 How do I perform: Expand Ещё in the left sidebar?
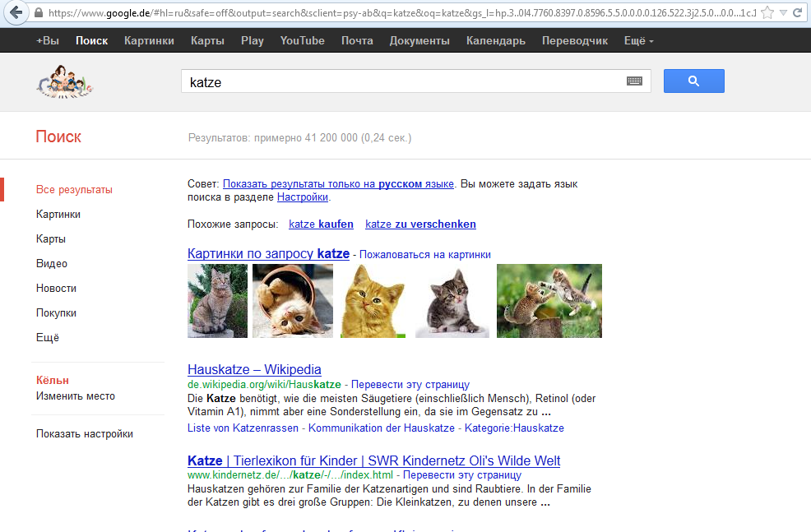click(48, 337)
